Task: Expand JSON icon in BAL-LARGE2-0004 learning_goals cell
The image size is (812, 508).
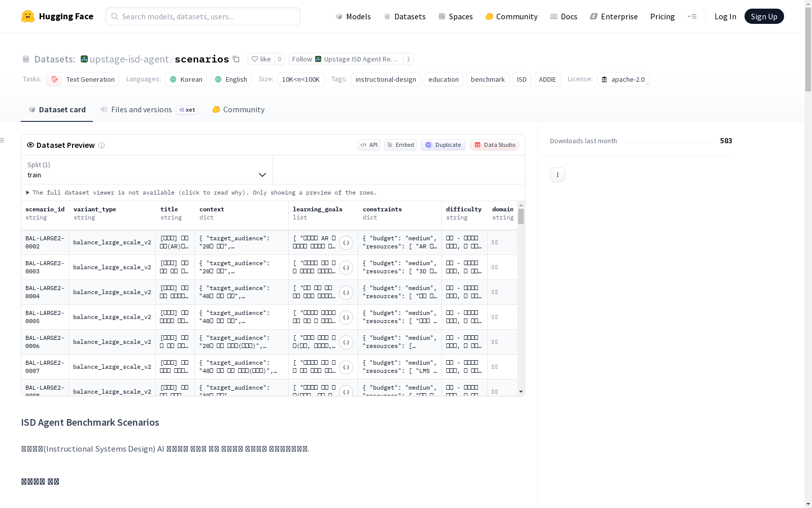Action: click(x=346, y=293)
